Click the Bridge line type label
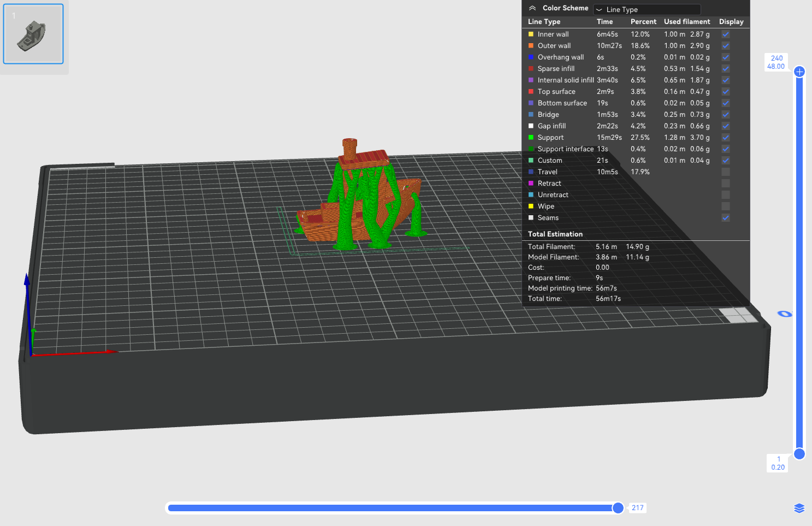 point(548,115)
